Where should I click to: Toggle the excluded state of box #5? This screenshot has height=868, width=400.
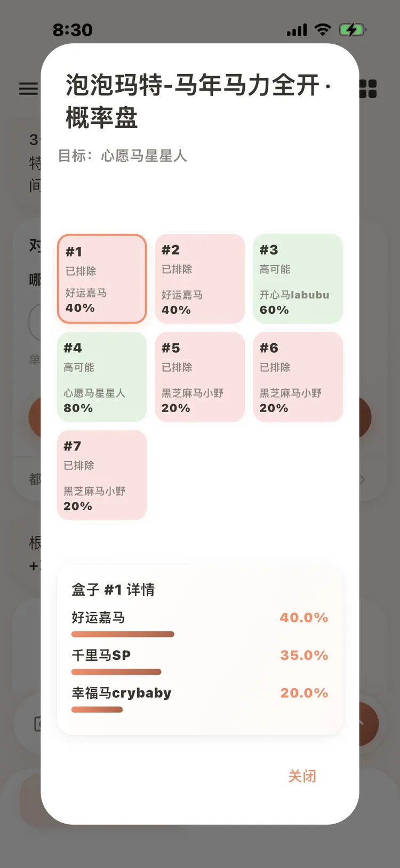(199, 377)
